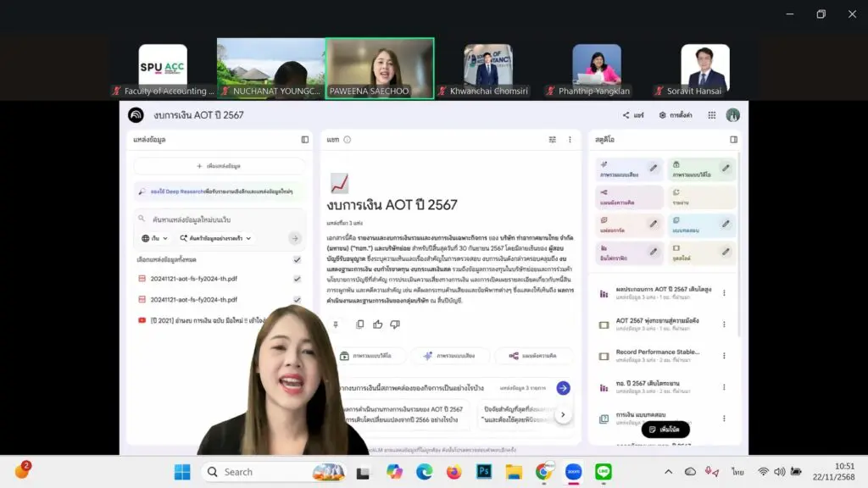Open chat configuration settings icon
Screen dimensions: 868x488
pos(553,140)
